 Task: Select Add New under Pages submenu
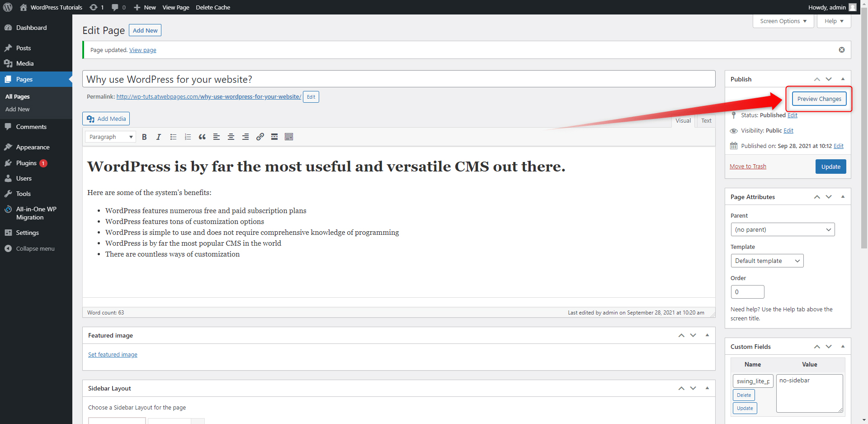(x=18, y=109)
